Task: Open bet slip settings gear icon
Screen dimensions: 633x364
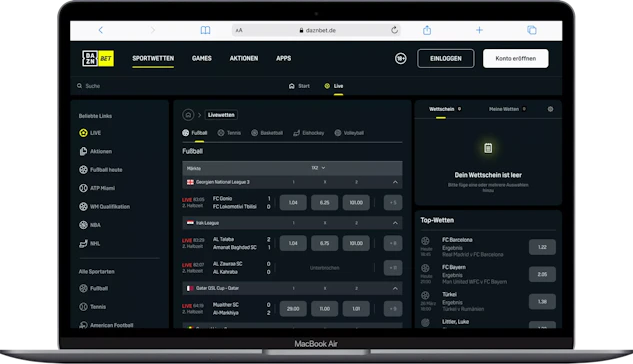Action: point(550,109)
